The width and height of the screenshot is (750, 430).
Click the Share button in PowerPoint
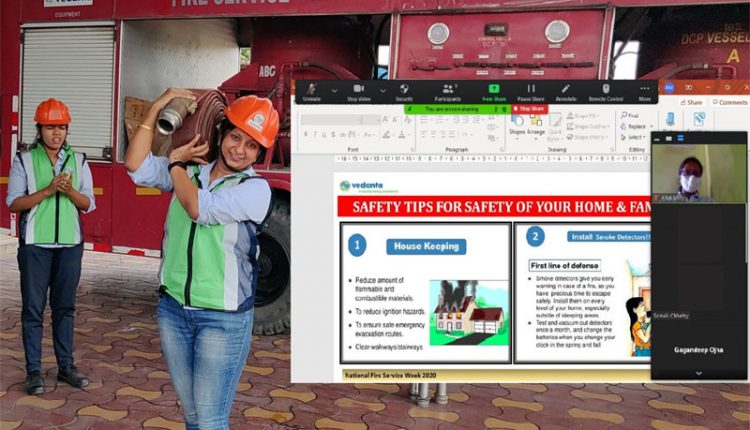692,102
